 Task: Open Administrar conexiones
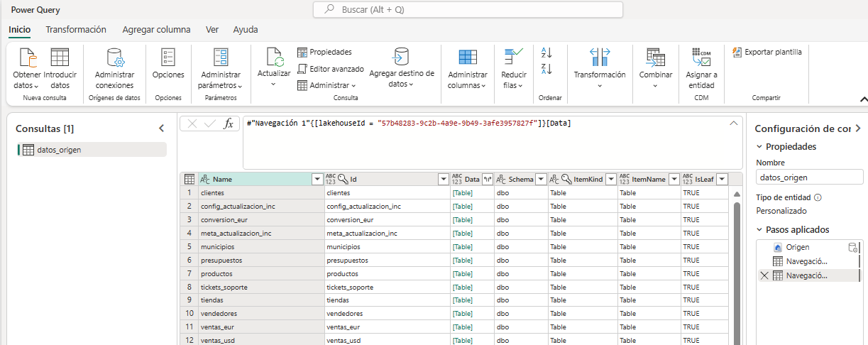[x=114, y=69]
